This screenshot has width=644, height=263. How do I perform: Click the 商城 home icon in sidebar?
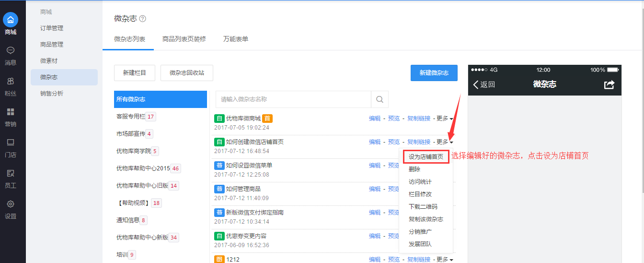11,20
